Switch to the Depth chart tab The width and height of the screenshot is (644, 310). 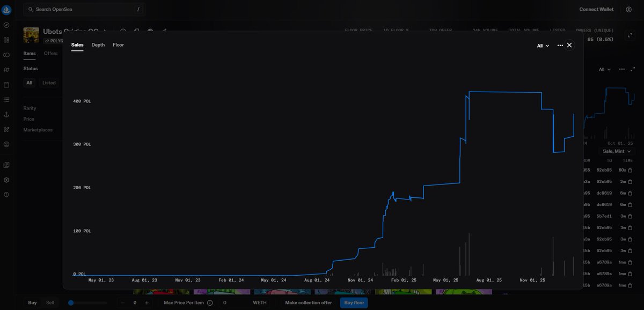point(98,45)
